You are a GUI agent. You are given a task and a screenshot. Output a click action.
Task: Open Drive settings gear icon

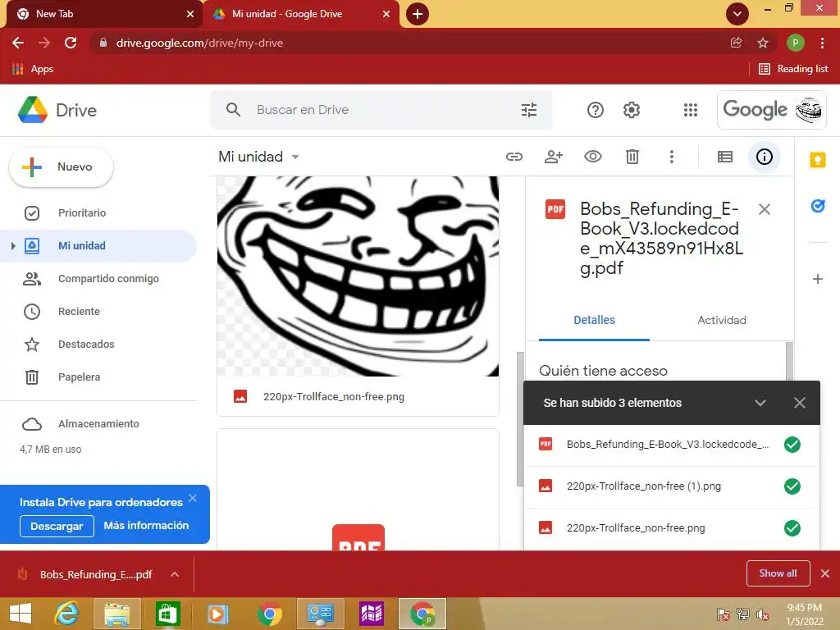click(632, 110)
